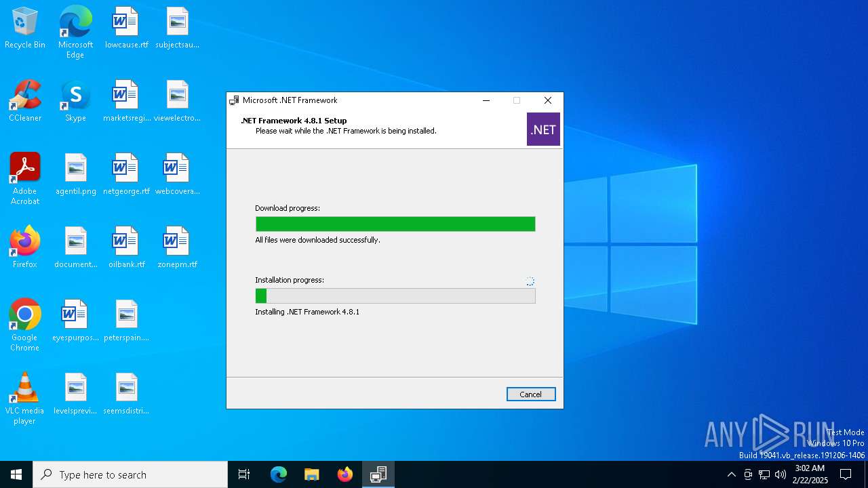The width and height of the screenshot is (868, 488).
Task: Select the Recycle Bin desktop icon
Action: [25, 28]
